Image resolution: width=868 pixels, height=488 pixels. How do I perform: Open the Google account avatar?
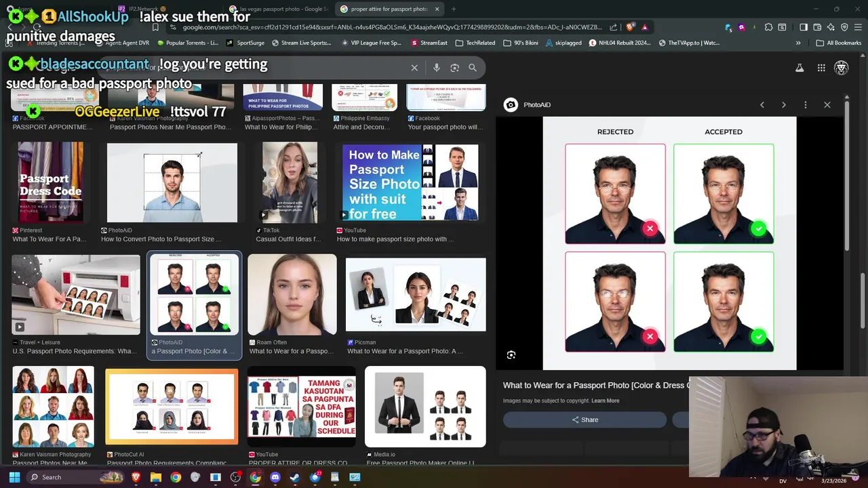pos(842,68)
